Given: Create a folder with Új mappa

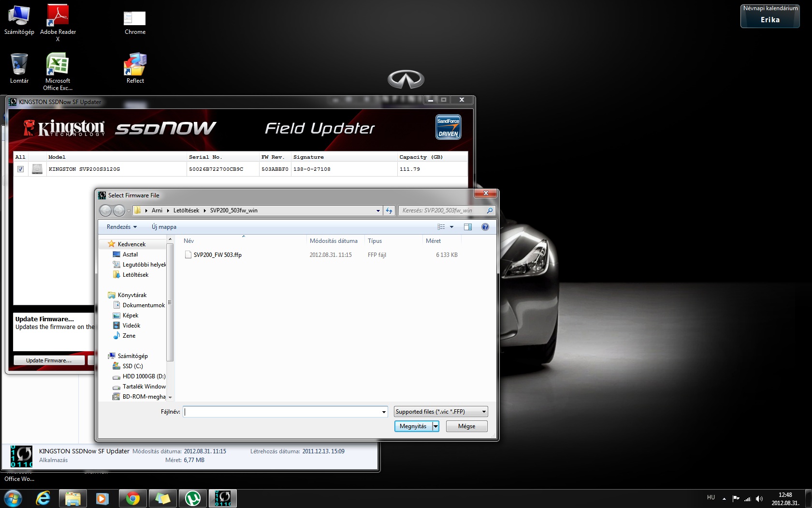Looking at the screenshot, I should tap(164, 227).
